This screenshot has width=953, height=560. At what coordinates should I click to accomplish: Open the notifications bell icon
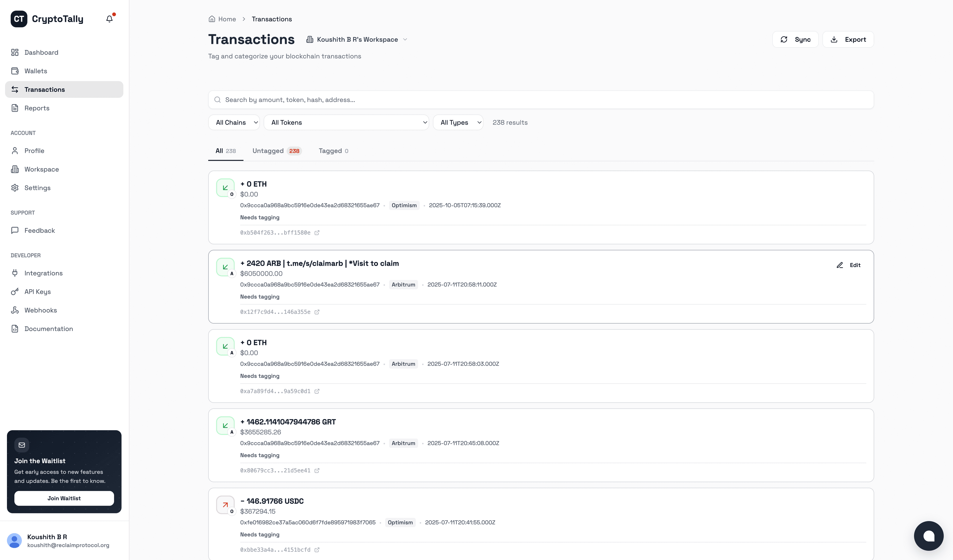(109, 19)
